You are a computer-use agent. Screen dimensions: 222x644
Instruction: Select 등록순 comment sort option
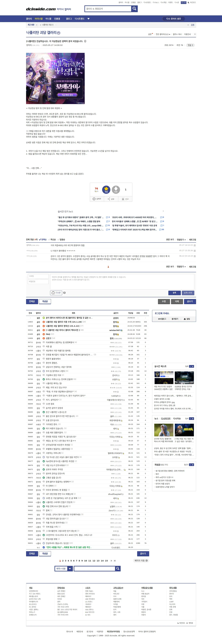42,239
